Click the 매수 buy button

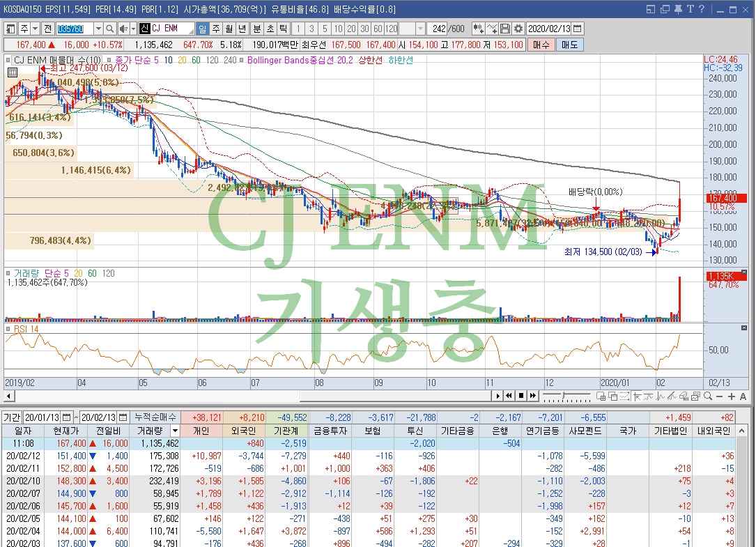(x=541, y=45)
